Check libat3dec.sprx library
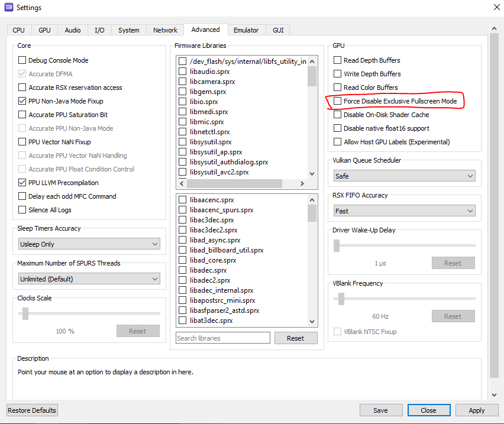This screenshot has height=424, width=504. 182,321
